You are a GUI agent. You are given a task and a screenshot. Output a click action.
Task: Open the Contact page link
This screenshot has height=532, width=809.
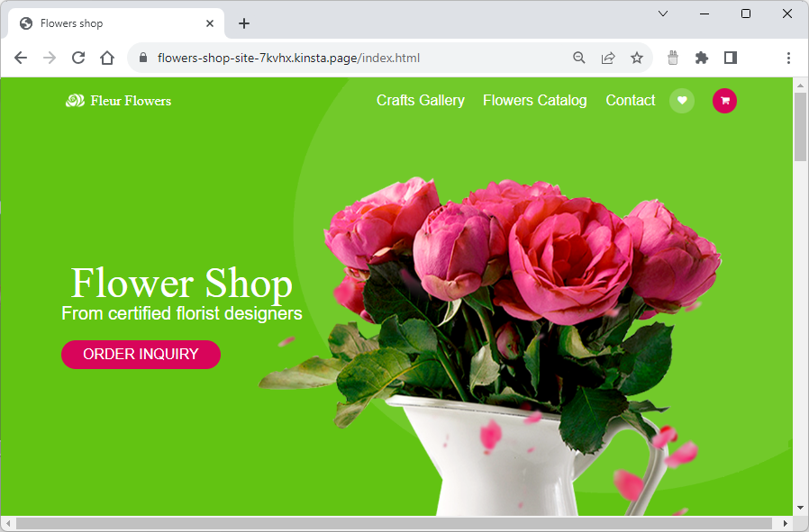point(630,100)
